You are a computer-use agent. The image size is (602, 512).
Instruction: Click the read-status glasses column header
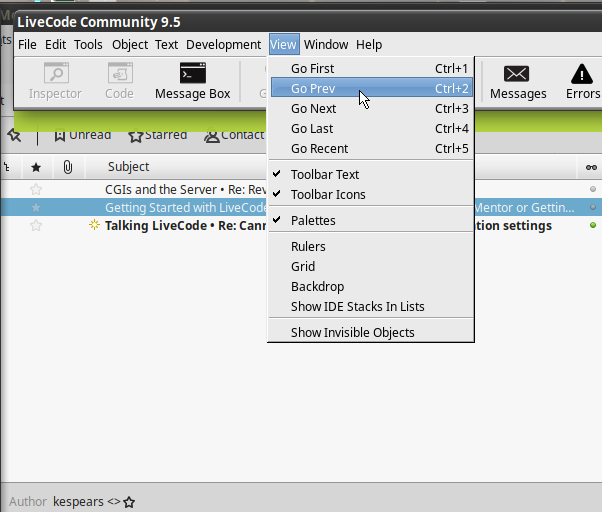[591, 167]
